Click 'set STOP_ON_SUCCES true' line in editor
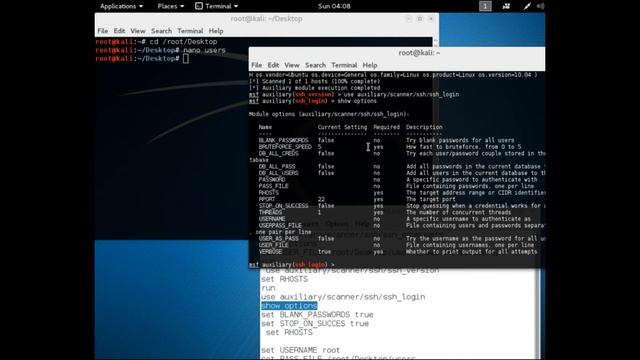 point(315,324)
